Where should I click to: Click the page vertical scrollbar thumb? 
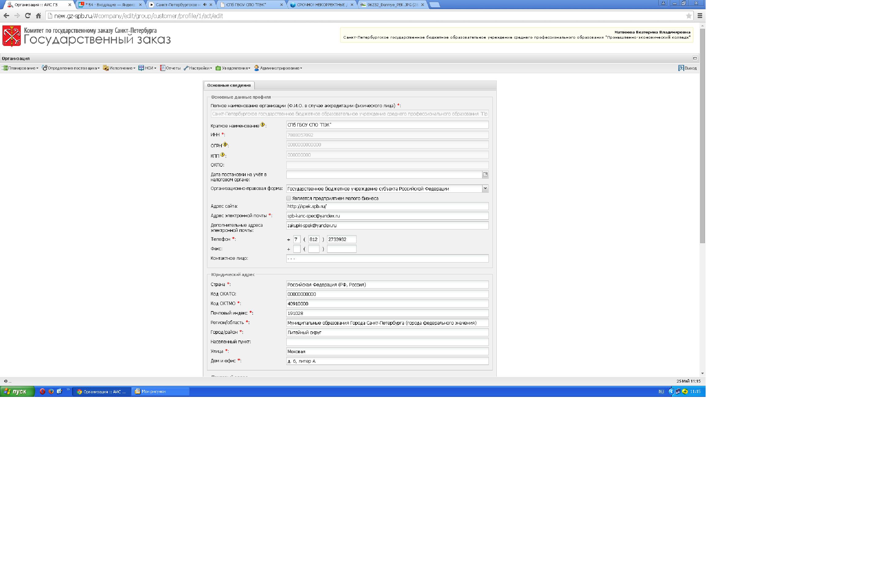(702, 135)
